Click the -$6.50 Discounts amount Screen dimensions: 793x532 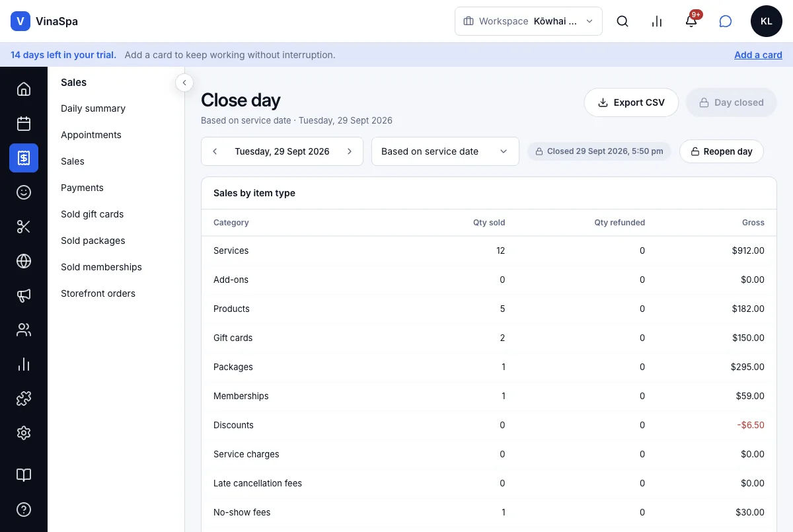click(751, 425)
